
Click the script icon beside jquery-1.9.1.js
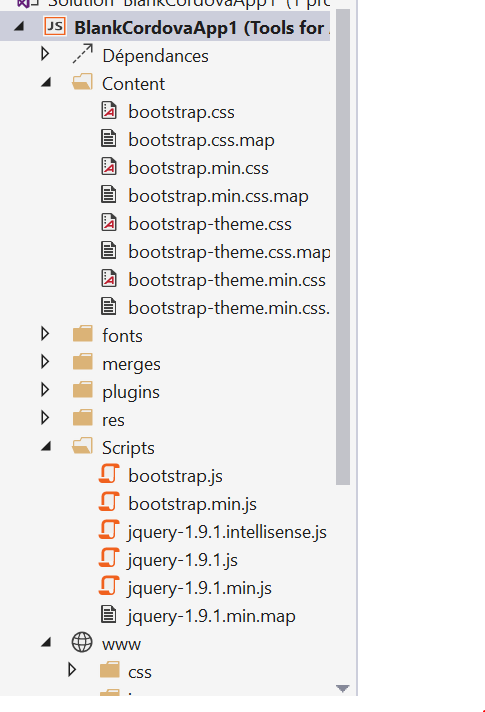point(109,559)
